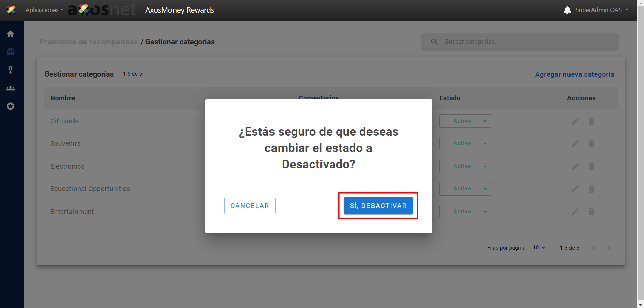The height and width of the screenshot is (308, 644).
Task: Open the notifications bell
Action: pos(567,10)
